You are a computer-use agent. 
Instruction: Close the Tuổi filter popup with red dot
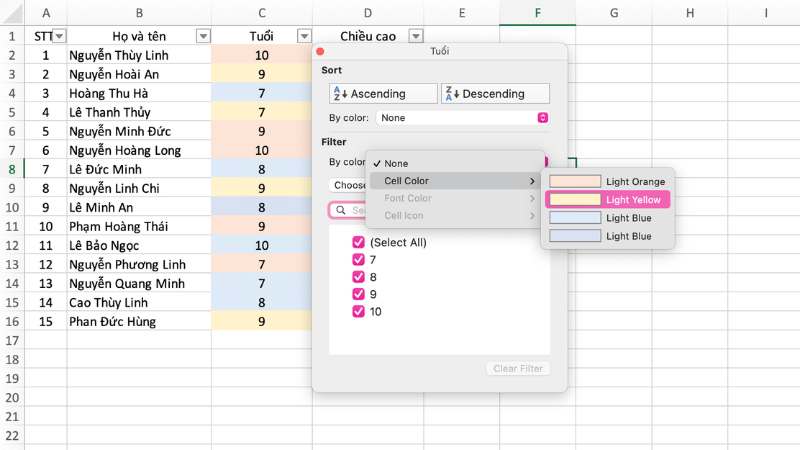(x=320, y=51)
